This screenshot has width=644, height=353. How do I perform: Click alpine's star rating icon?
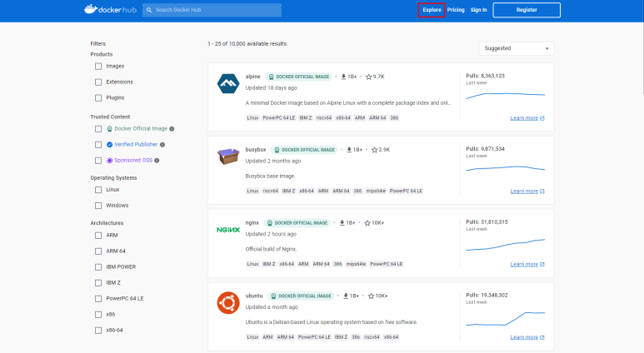click(368, 77)
